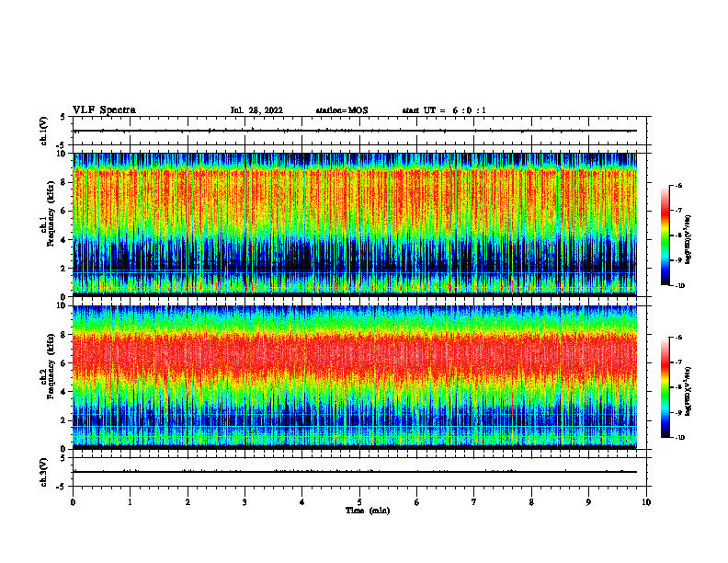
Task: Click the "9" tick on the time axis
Action: 588,502
